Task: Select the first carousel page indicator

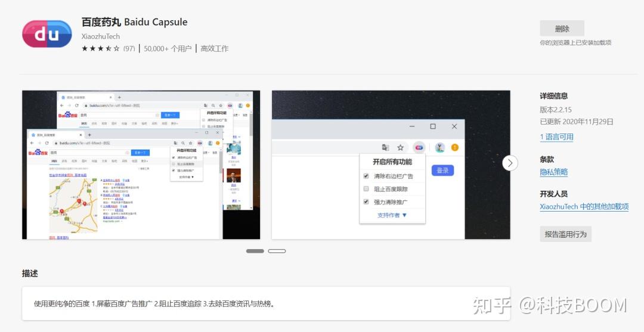Action: tap(255, 251)
